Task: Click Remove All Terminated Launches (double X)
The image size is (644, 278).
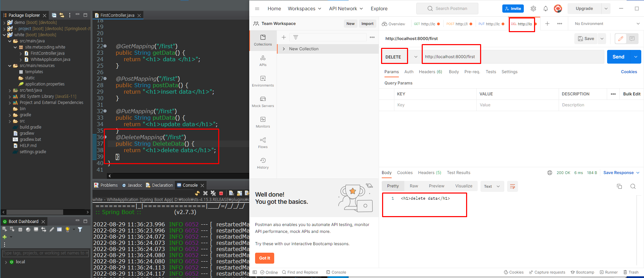Action: pyautogui.click(x=213, y=193)
